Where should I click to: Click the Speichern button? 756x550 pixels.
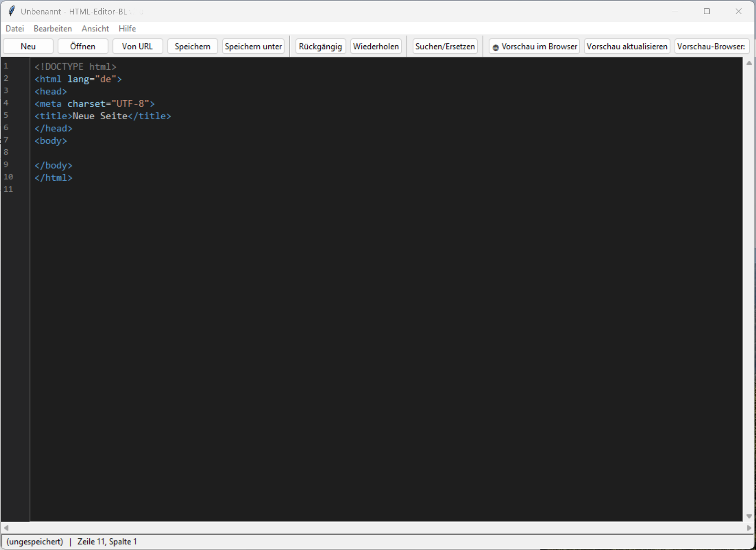coord(192,46)
